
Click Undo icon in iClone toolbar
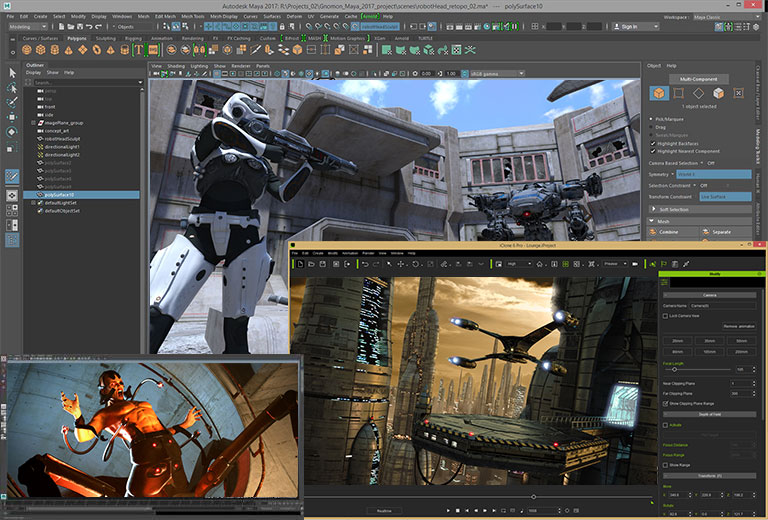click(x=365, y=264)
